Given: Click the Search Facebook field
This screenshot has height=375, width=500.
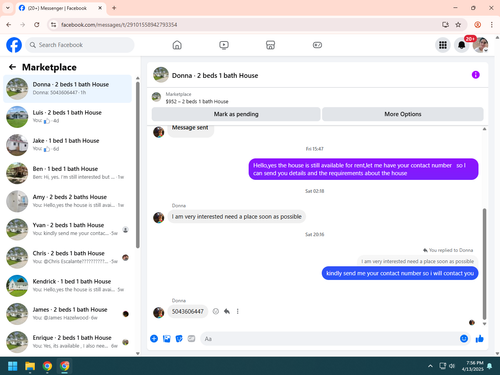Looking at the screenshot, I should 80,45.
